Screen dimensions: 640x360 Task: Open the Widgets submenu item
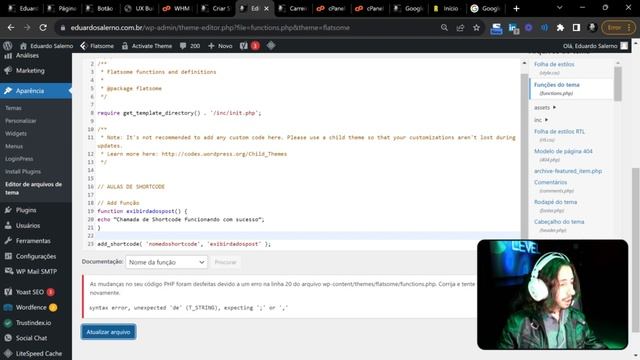pos(16,133)
